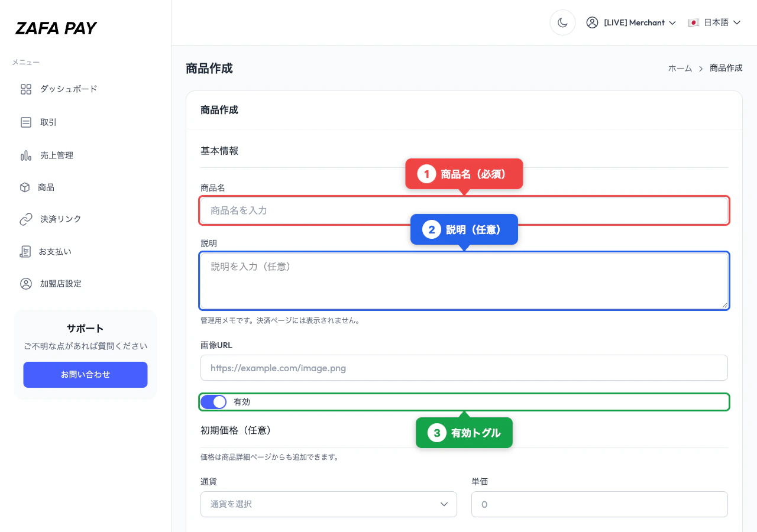Select the お支払い document icon

[x=25, y=251]
